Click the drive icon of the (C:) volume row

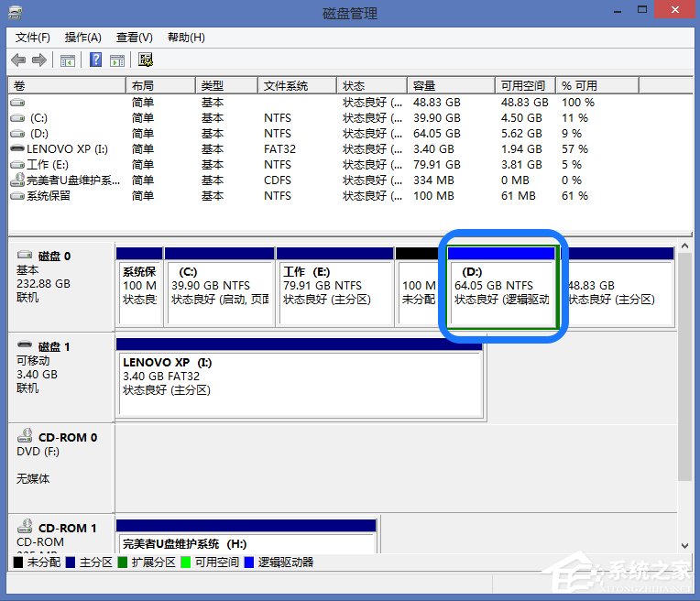tap(17, 118)
